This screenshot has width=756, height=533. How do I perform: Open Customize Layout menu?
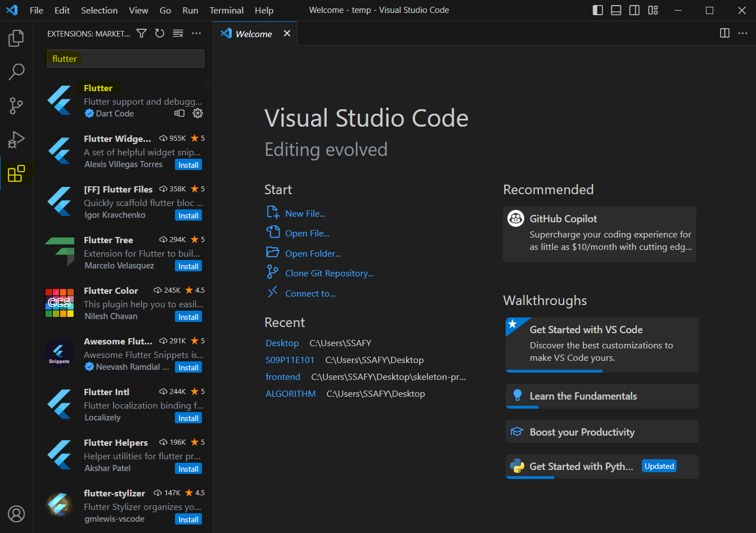click(x=653, y=10)
